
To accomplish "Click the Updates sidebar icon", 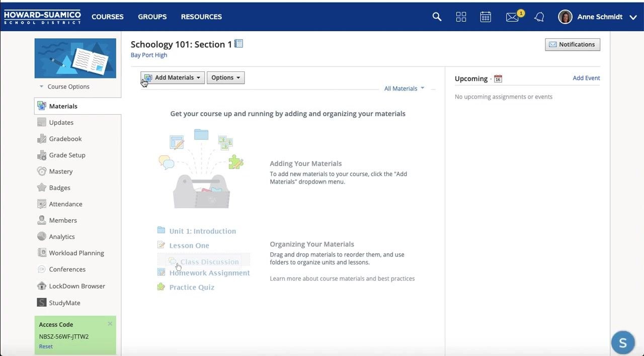I will 42,122.
